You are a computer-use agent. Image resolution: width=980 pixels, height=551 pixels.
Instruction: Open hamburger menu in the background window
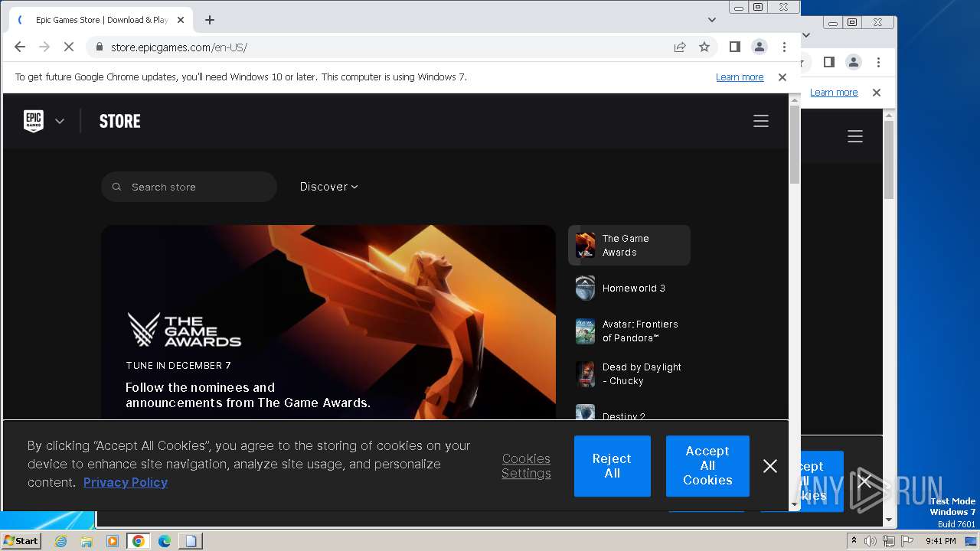coord(855,136)
